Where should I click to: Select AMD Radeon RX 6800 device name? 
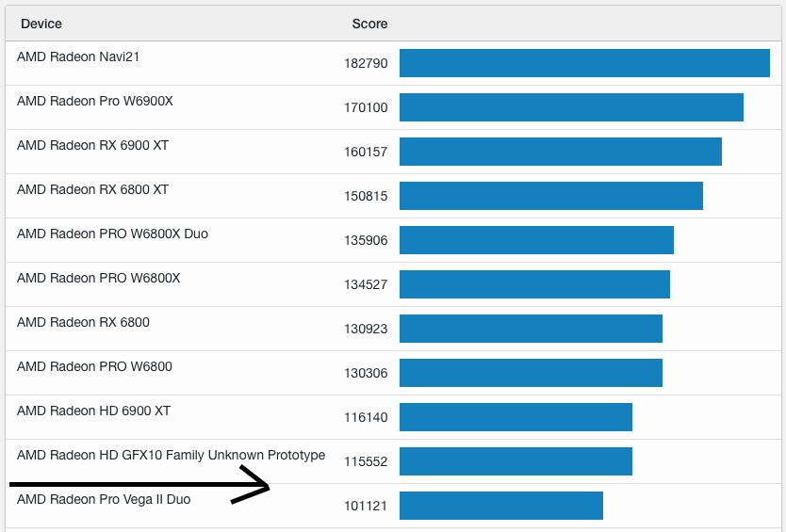pos(83,322)
